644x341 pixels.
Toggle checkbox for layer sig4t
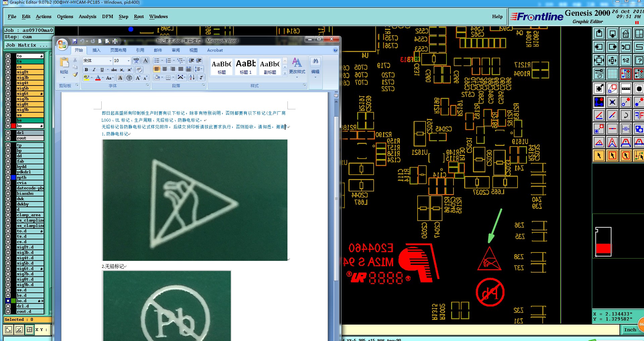point(8,83)
